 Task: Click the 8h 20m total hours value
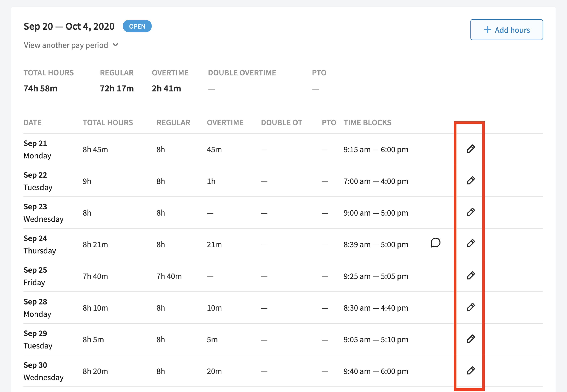pos(95,371)
